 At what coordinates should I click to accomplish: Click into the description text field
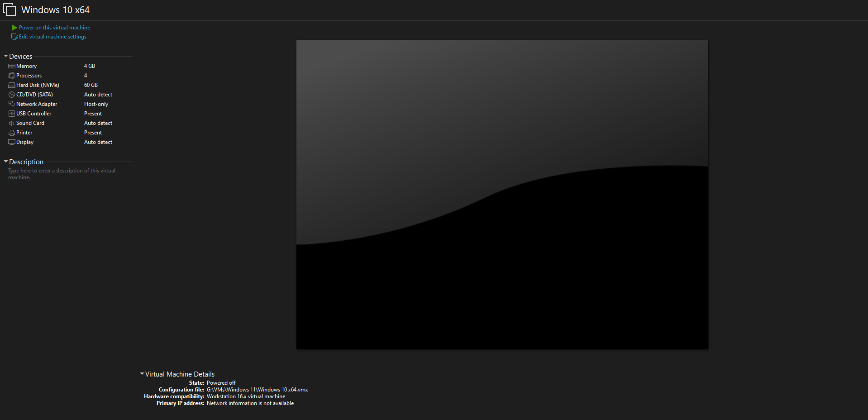pyautogui.click(x=62, y=174)
